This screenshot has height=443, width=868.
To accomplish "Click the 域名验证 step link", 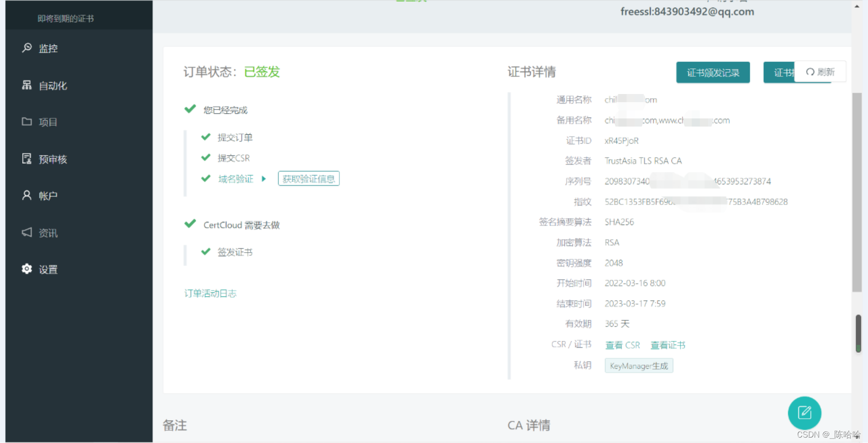I will pos(236,179).
